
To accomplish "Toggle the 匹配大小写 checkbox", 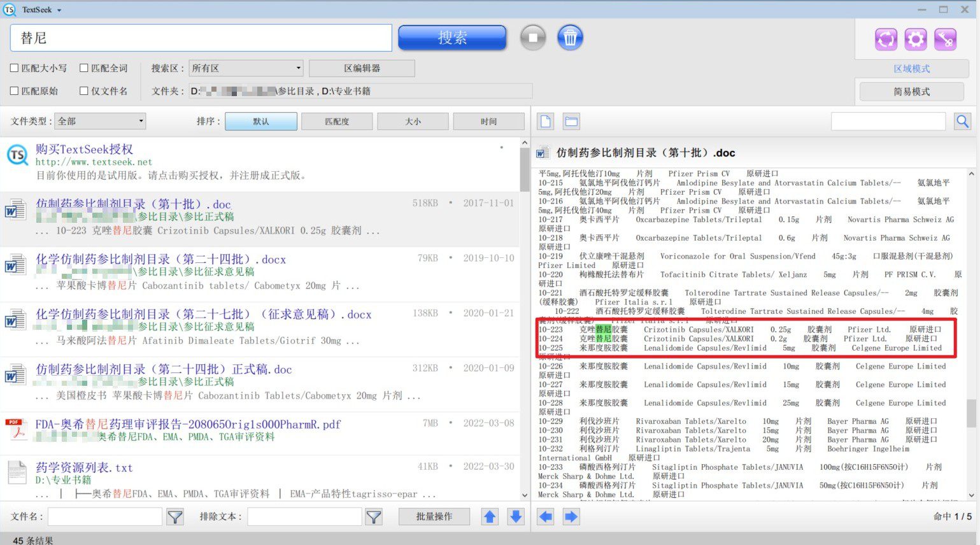I will [x=14, y=68].
